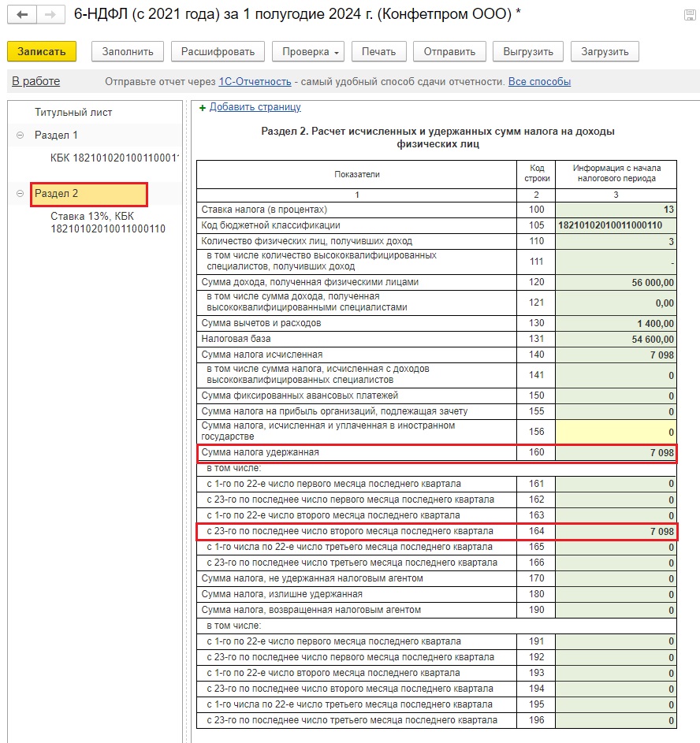
Task: Click the tax base 54 600,00 field
Action: coord(616,340)
